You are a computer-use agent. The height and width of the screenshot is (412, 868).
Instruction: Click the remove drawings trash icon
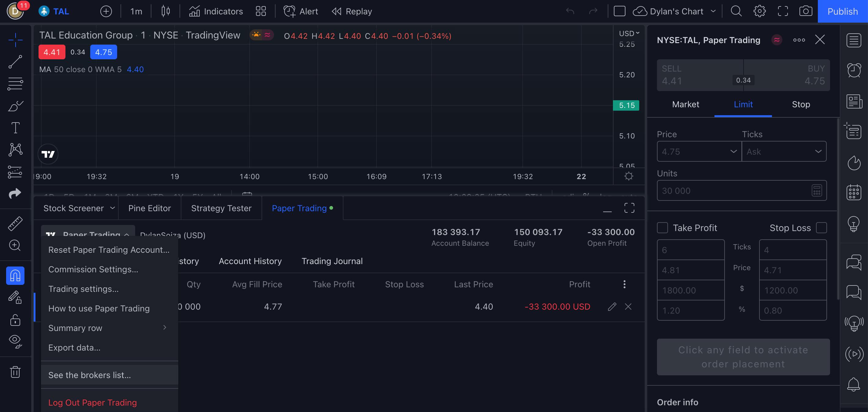click(x=15, y=372)
